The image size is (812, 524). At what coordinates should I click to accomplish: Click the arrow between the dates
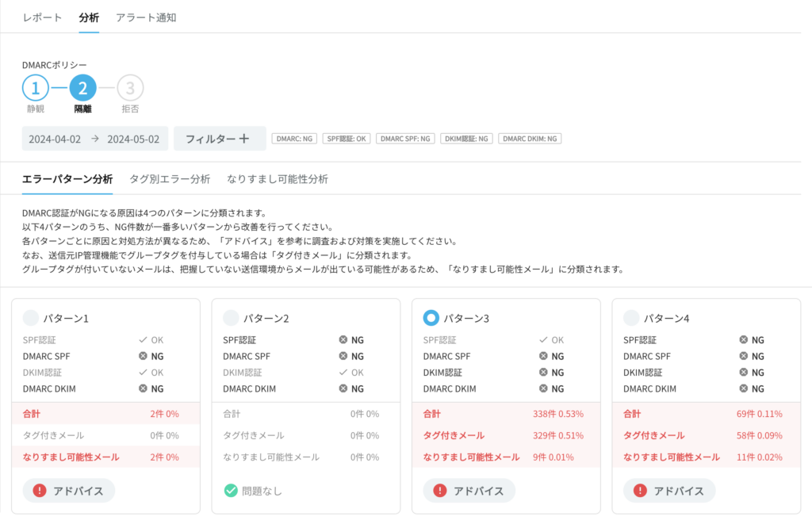pyautogui.click(x=95, y=139)
